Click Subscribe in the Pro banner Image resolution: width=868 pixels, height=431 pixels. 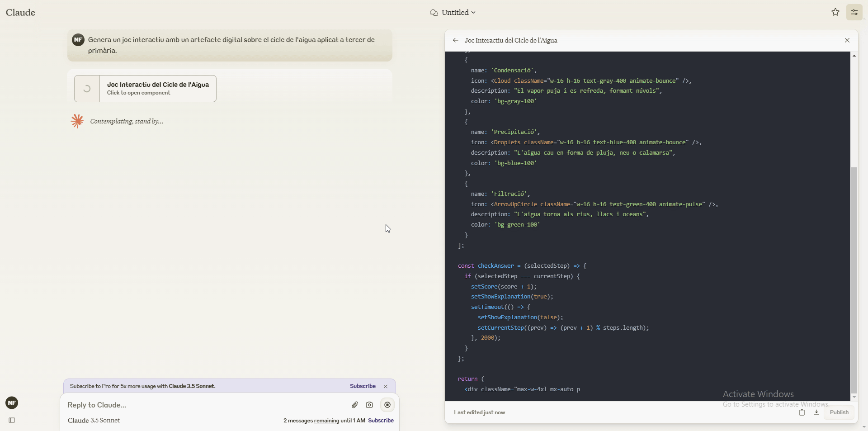pyautogui.click(x=363, y=386)
